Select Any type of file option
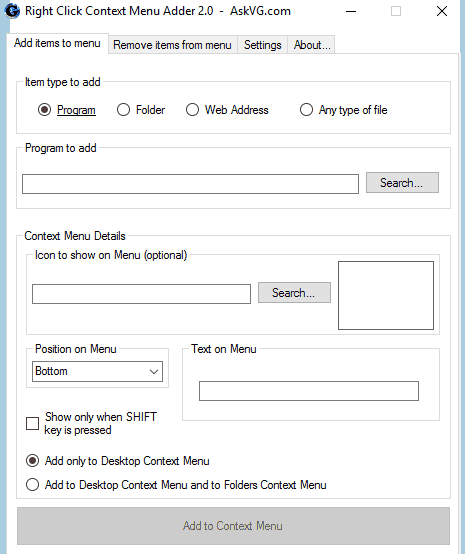465x554 pixels. pyautogui.click(x=306, y=110)
